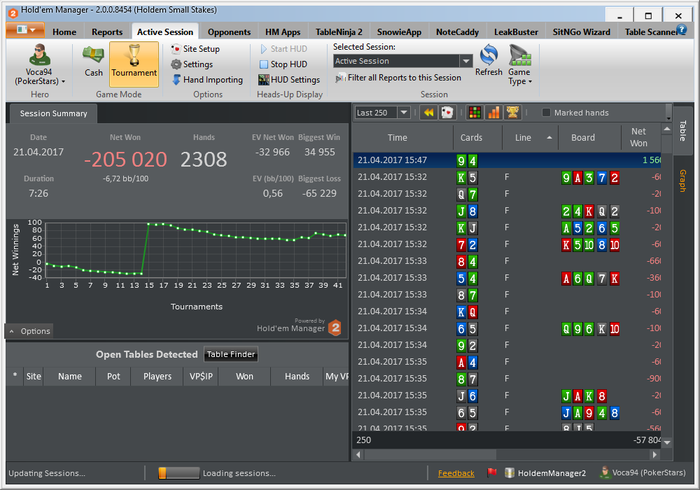Image resolution: width=700 pixels, height=490 pixels.
Task: Click Voca94 (PokerStars) in status bar
Action: (x=643, y=473)
